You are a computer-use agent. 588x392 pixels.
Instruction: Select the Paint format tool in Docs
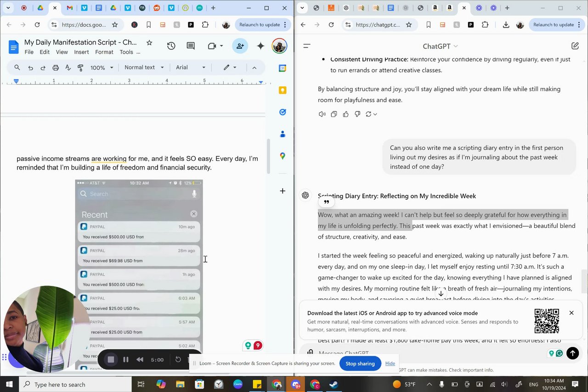(80, 68)
